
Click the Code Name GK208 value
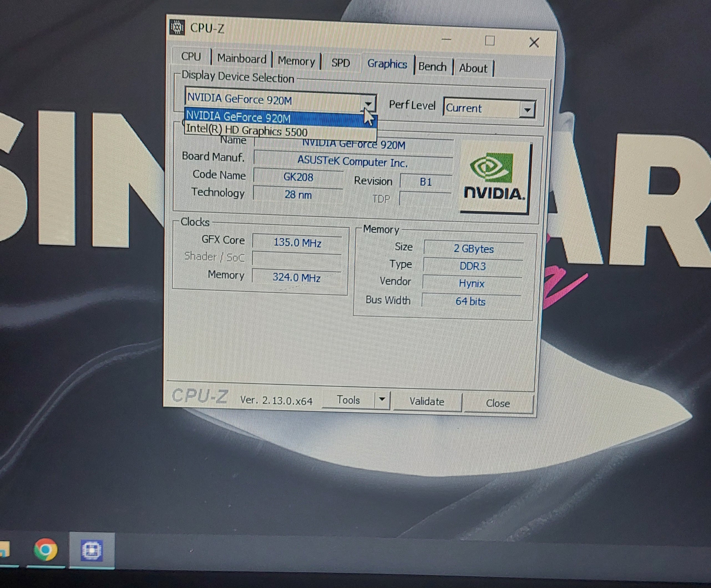298,177
